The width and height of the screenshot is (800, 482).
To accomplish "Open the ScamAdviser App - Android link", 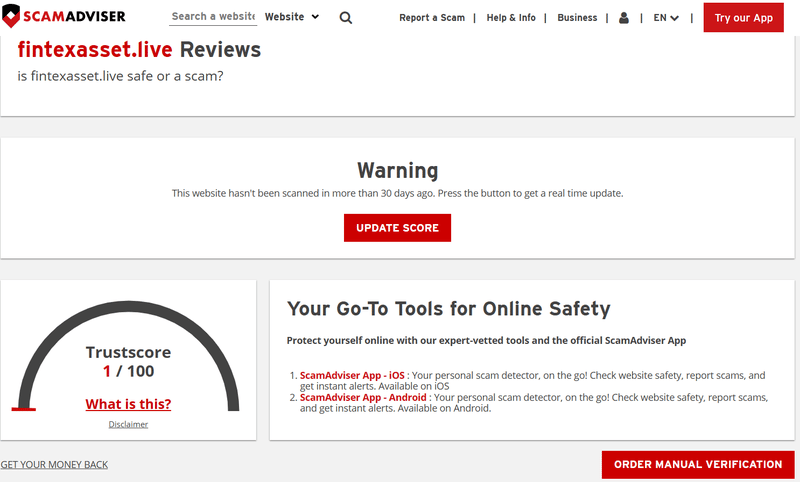I will click(x=363, y=397).
